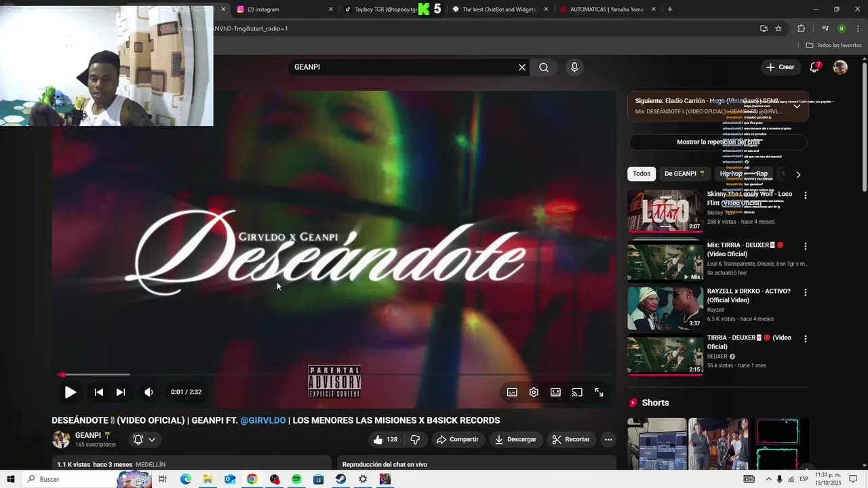Open the TIRRIA - DEUXER 2:15 thumbnail
The width and height of the screenshot is (868, 488).
coord(665,354)
